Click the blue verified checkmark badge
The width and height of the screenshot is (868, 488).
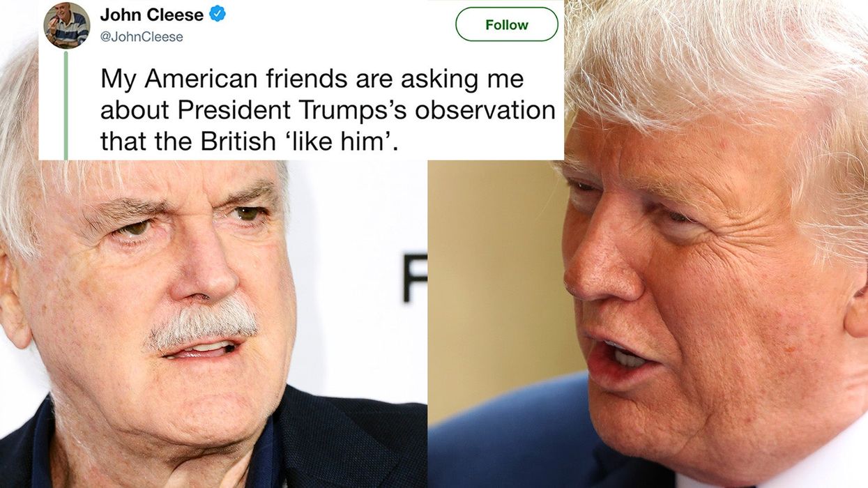[218, 14]
